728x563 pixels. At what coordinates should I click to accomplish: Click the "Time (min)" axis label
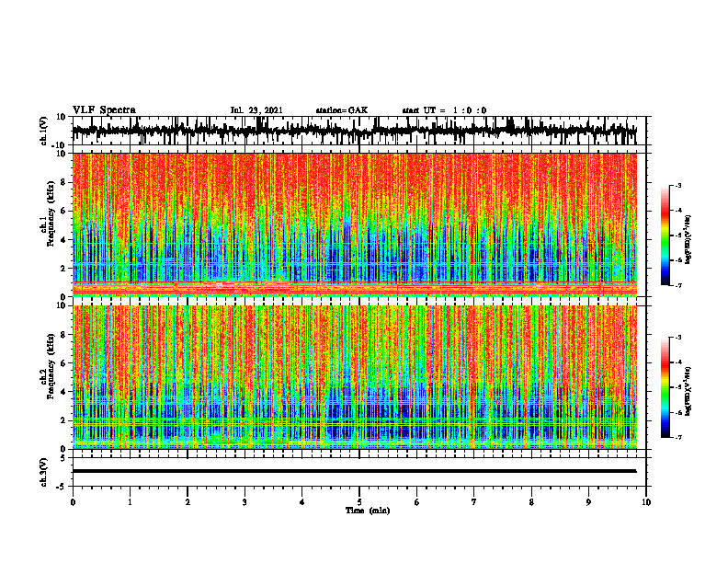click(x=368, y=511)
